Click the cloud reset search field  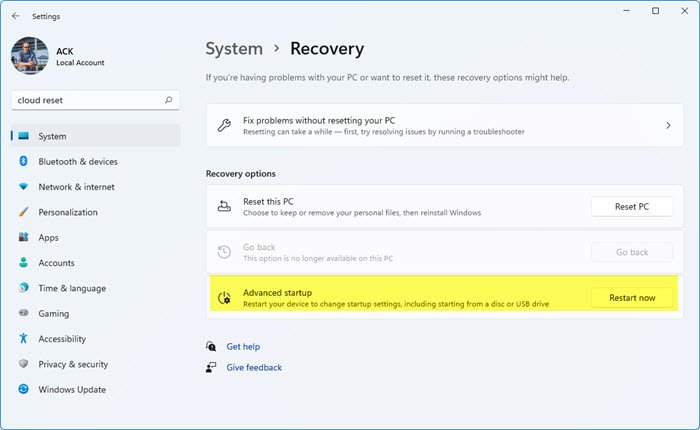(x=96, y=100)
